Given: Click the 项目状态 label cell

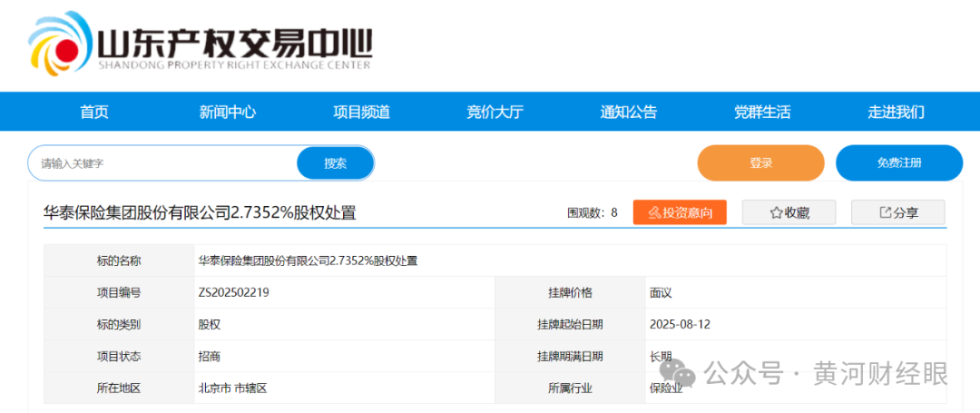Looking at the screenshot, I should pos(119,356).
